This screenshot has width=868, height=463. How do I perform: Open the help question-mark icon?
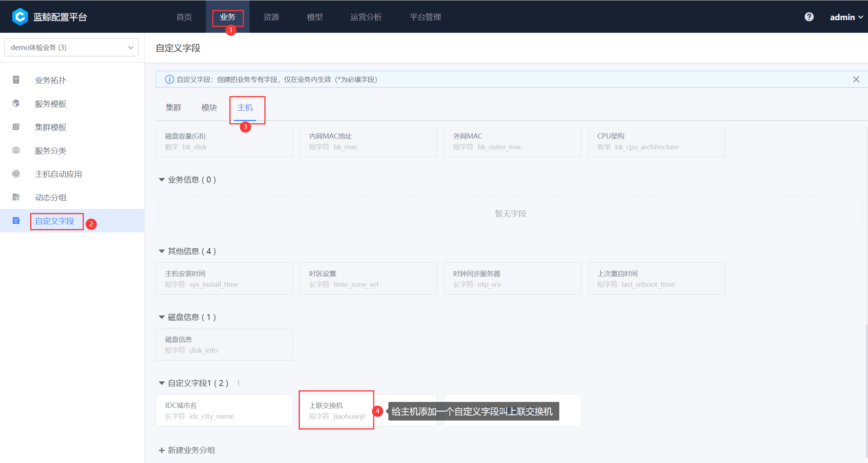(x=809, y=17)
